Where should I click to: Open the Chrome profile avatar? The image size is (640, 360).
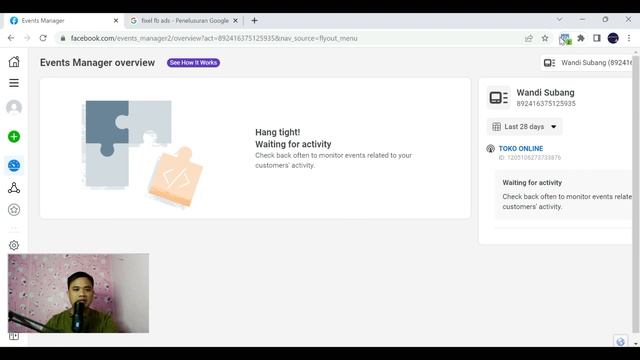pos(613,38)
